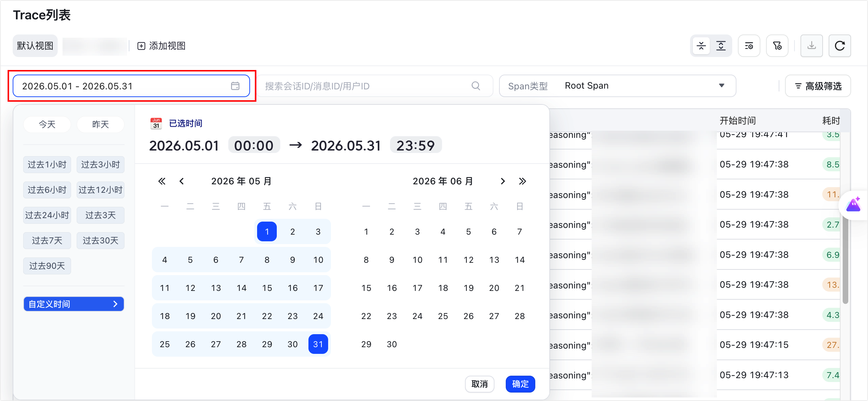Switch to the 默认视图 tab

coord(35,46)
